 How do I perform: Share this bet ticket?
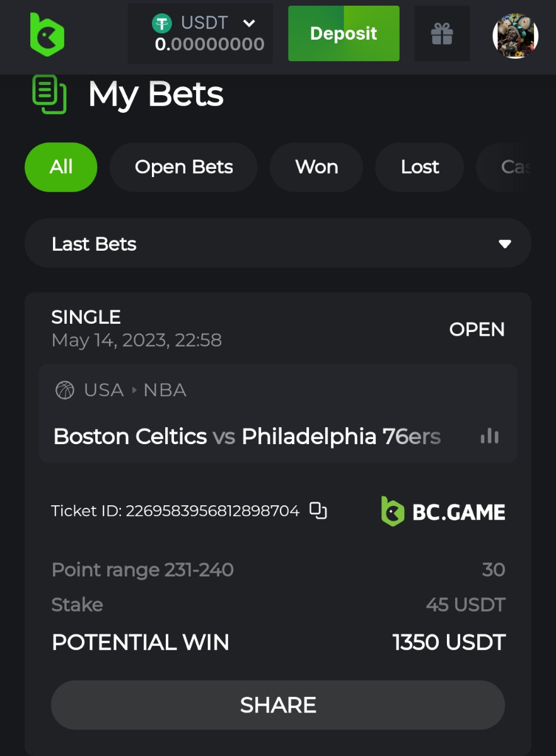[277, 705]
